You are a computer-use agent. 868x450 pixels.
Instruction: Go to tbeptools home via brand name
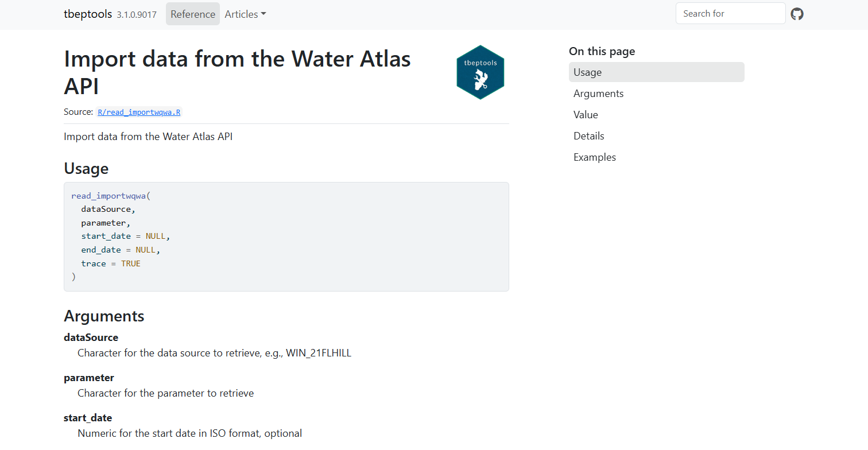[x=88, y=14]
